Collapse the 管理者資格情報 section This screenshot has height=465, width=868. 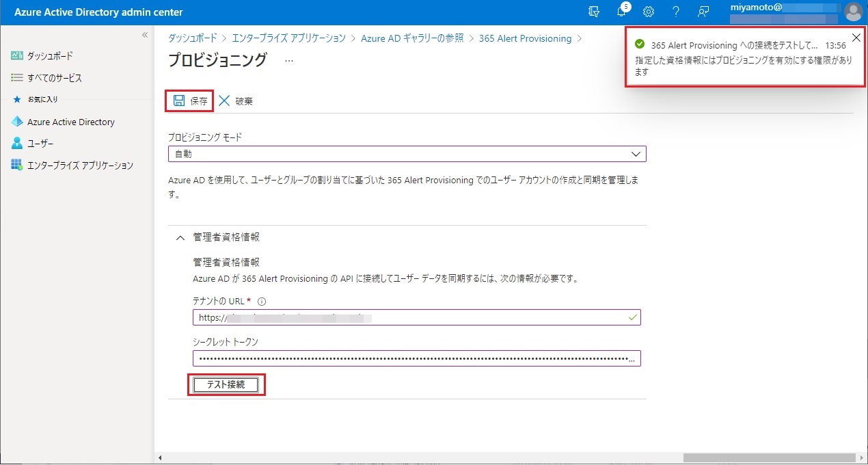pos(180,237)
